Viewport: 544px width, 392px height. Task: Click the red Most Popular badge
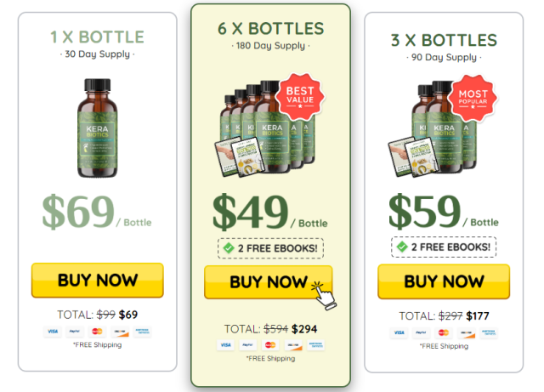coord(473,98)
